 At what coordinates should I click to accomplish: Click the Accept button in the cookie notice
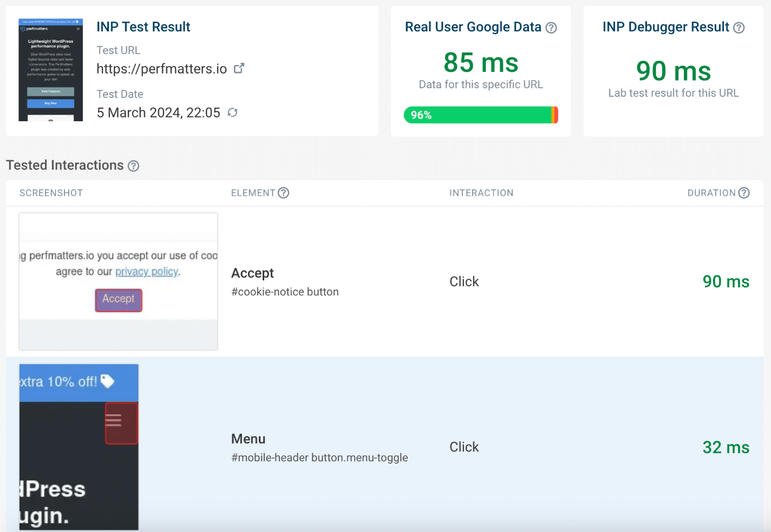[x=118, y=299]
